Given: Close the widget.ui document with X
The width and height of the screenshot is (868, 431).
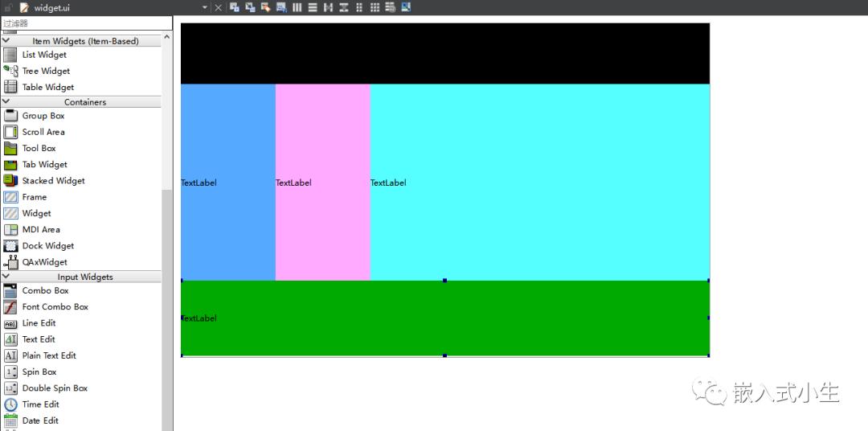Looking at the screenshot, I should [x=218, y=8].
